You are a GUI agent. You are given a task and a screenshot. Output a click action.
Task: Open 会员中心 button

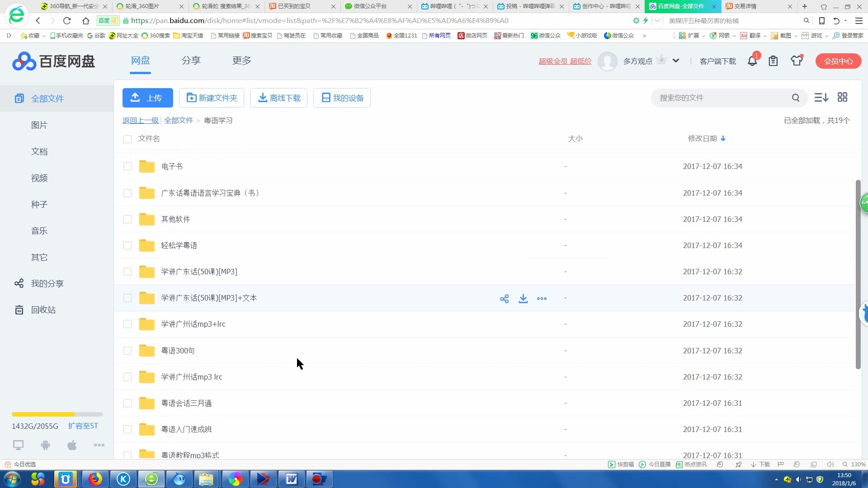point(838,61)
